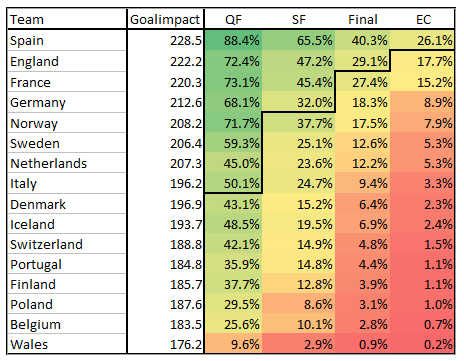This screenshot has width=464, height=361.
Task: Click Sweden's 12.6% Final cell
Action: pyautogui.click(x=363, y=143)
